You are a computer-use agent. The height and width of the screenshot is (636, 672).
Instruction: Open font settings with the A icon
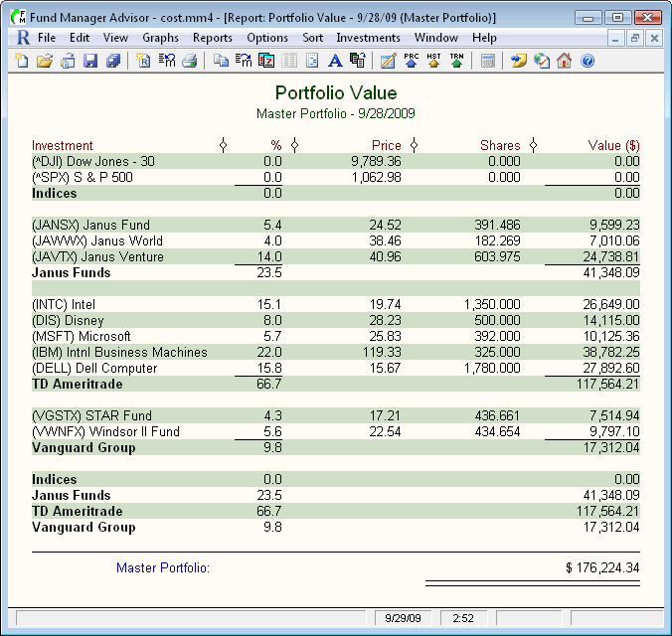(335, 61)
